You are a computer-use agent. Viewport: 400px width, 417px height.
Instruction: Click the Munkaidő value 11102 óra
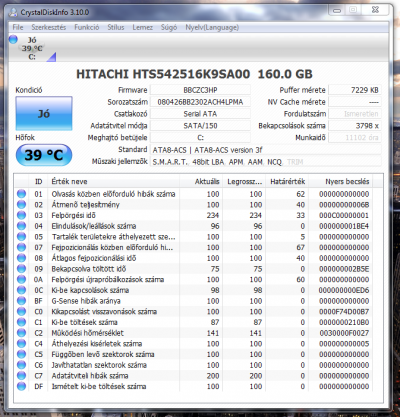point(355,137)
